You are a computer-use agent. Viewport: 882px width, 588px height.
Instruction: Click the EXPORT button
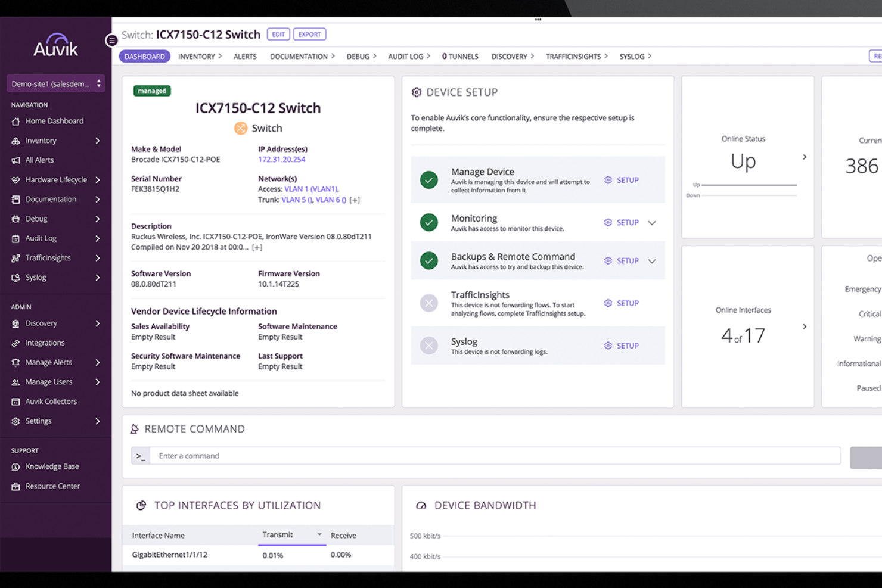309,34
